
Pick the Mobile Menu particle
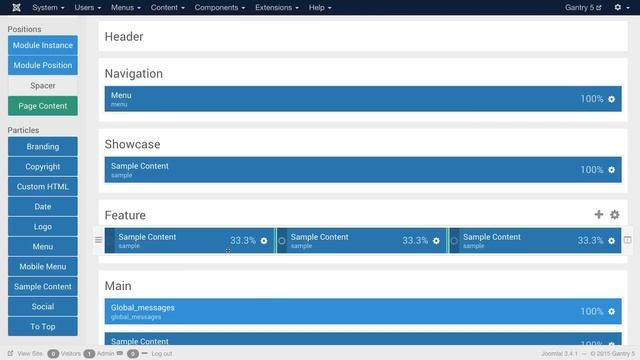42,267
